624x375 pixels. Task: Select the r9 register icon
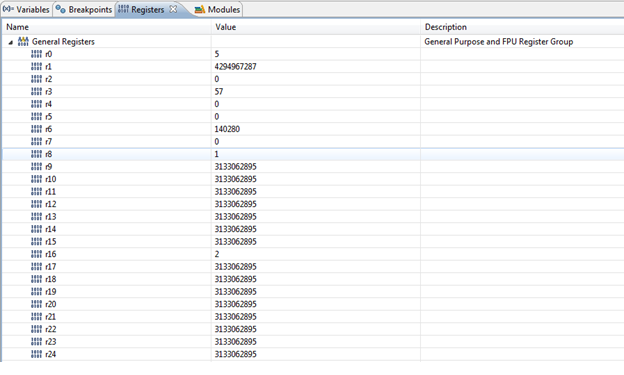(36, 166)
